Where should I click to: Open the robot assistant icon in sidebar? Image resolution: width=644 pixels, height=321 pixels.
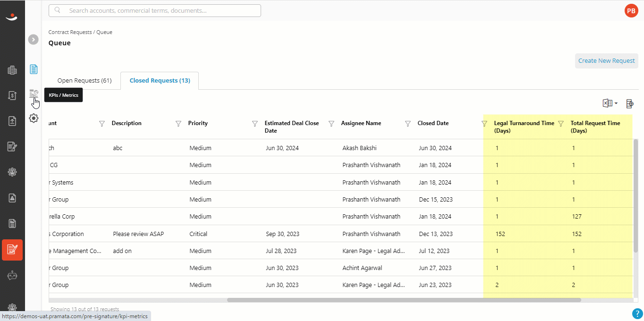tap(12, 275)
